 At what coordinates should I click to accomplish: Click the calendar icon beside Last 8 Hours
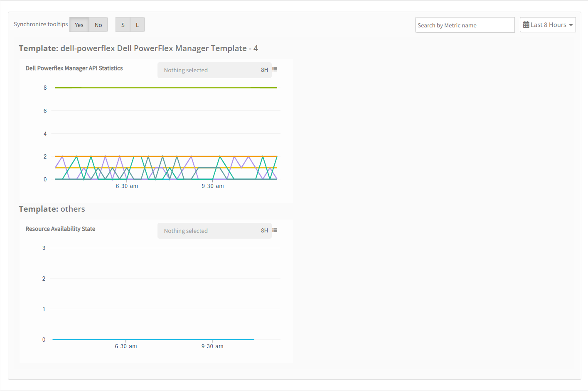click(x=526, y=25)
